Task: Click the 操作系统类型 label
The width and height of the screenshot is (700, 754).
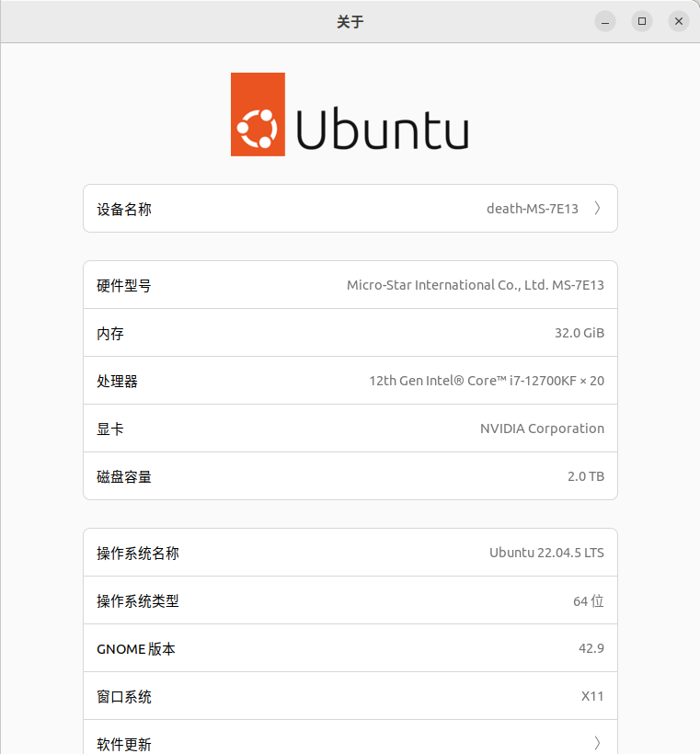Action: [138, 600]
